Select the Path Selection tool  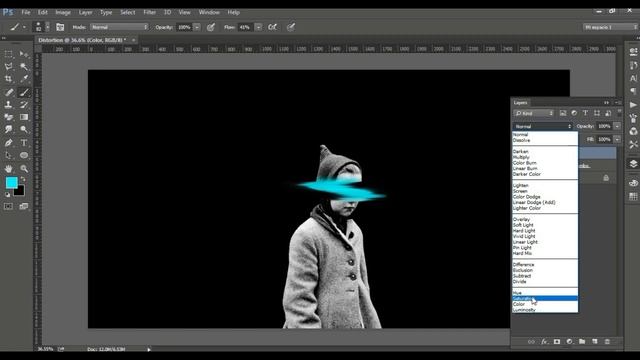point(8,156)
